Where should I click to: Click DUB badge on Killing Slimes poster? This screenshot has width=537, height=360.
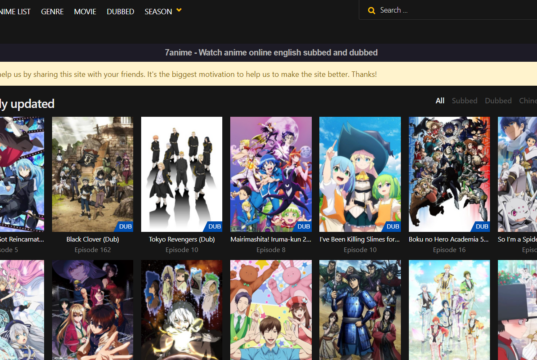392,226
